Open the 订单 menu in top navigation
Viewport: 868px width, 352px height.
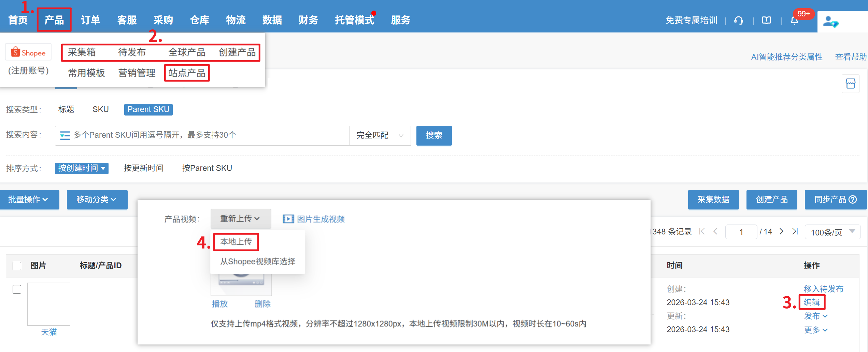click(90, 20)
